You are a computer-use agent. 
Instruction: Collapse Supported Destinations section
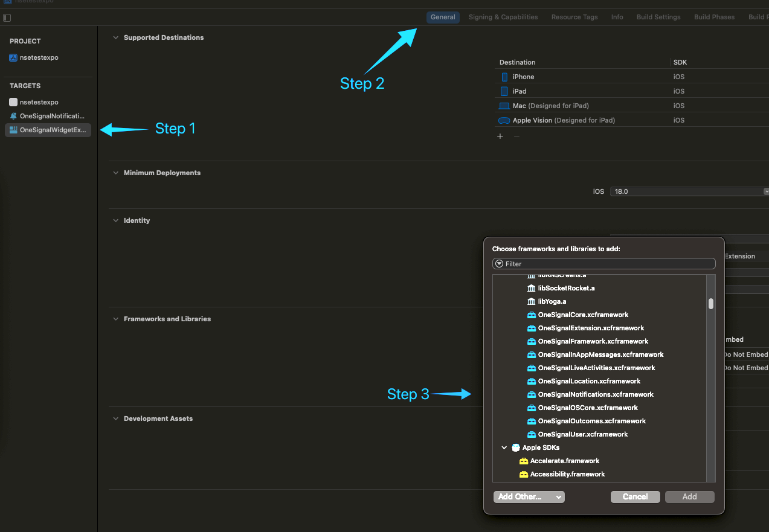(116, 37)
